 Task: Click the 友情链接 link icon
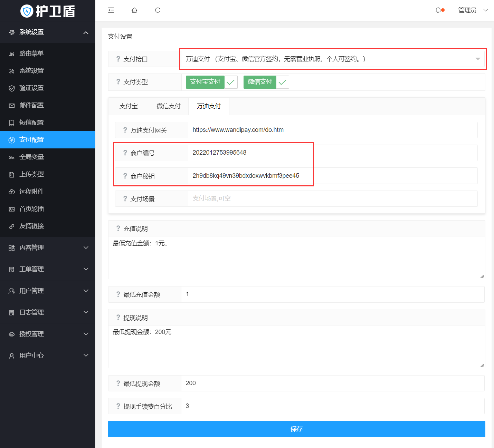coord(12,226)
